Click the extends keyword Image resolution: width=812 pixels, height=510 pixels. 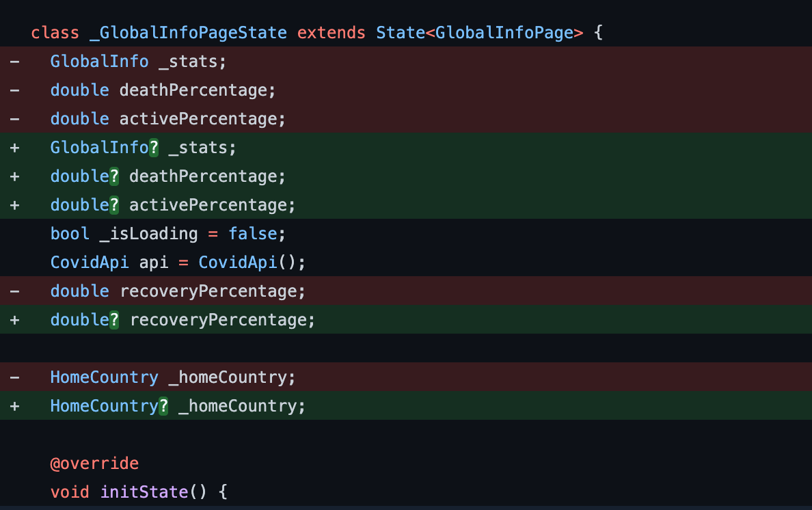point(331,33)
